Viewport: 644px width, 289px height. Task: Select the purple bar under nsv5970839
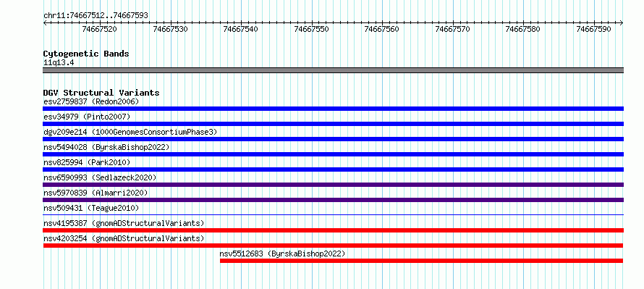point(333,200)
